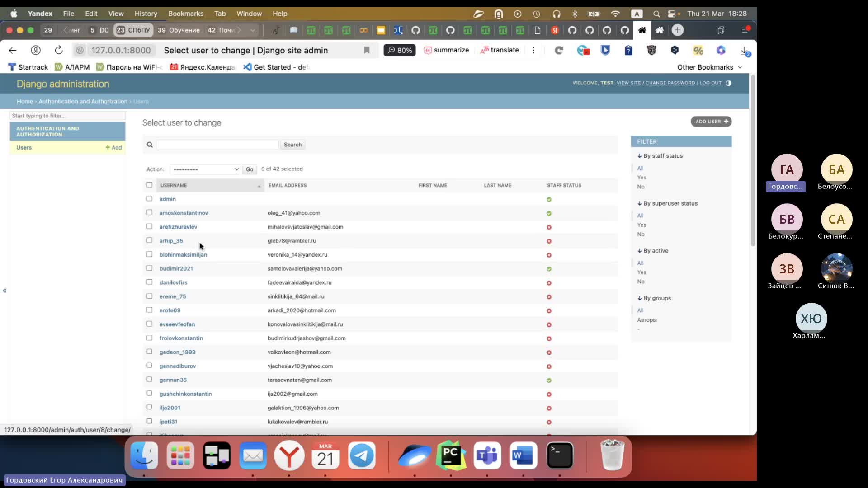Check the box for arefizhuravlev
Viewport: 868px width, 488px height.
click(149, 226)
